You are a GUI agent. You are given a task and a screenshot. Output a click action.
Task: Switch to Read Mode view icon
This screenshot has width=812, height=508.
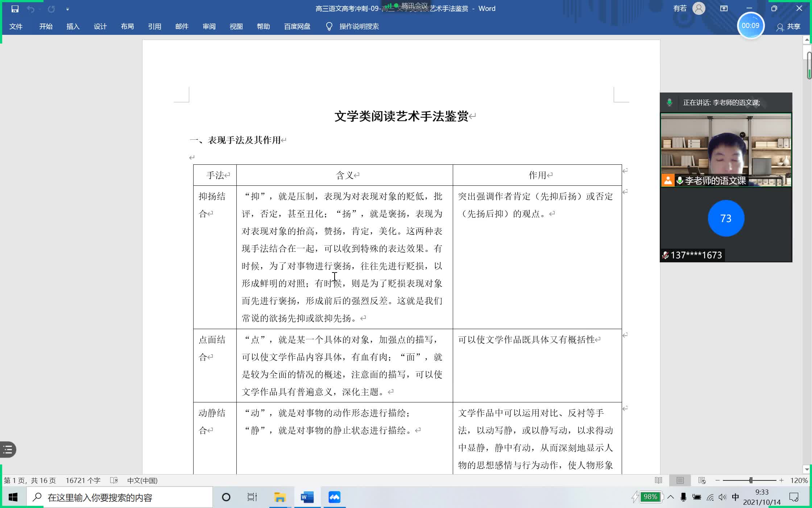point(659,480)
